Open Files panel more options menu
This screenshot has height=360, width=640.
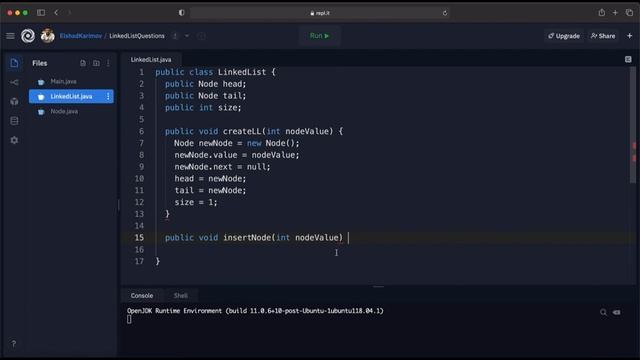(108, 63)
